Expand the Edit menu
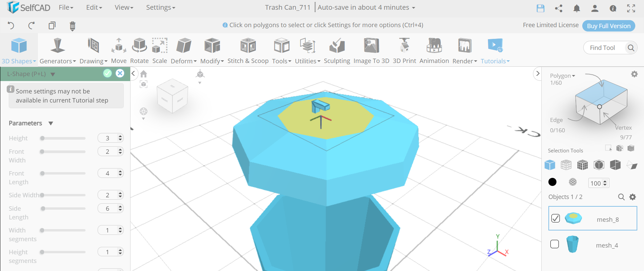This screenshot has width=644, height=271. [94, 7]
